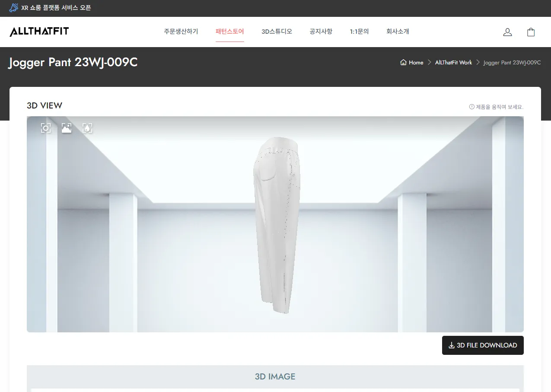Click the jogger pant 3D model
Image resolution: width=551 pixels, height=392 pixels.
click(277, 225)
